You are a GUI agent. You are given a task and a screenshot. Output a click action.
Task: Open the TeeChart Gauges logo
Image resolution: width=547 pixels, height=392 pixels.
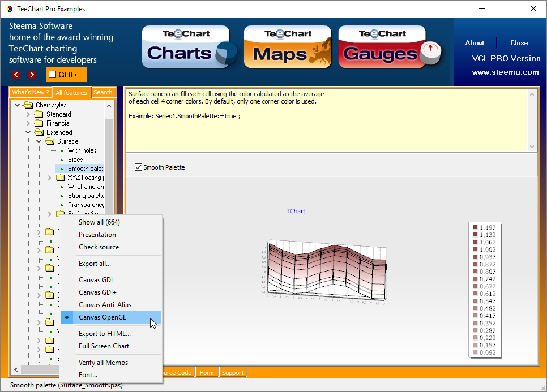click(390, 47)
